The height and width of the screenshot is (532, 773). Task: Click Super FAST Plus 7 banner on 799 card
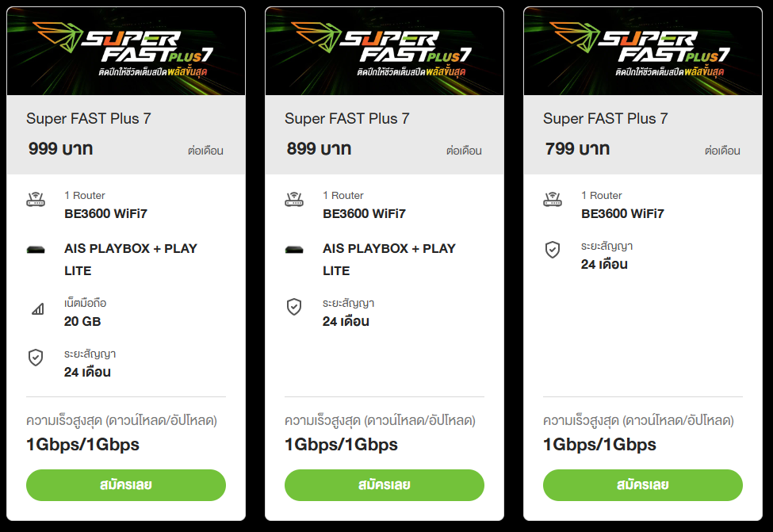coord(643,52)
